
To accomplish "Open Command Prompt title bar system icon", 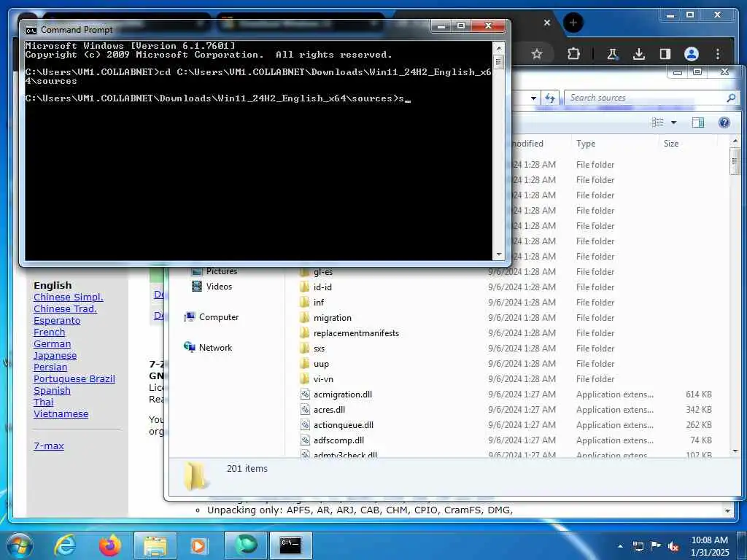I will (x=31, y=30).
